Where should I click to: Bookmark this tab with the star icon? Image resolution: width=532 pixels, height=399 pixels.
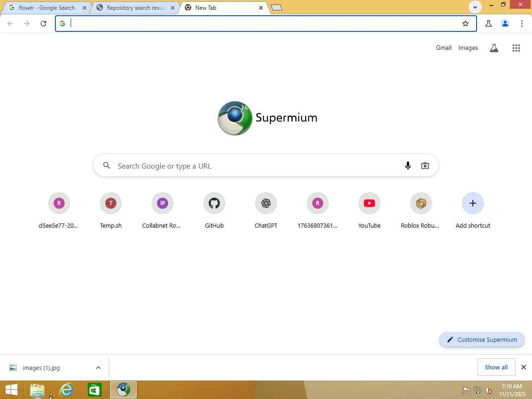tap(465, 24)
